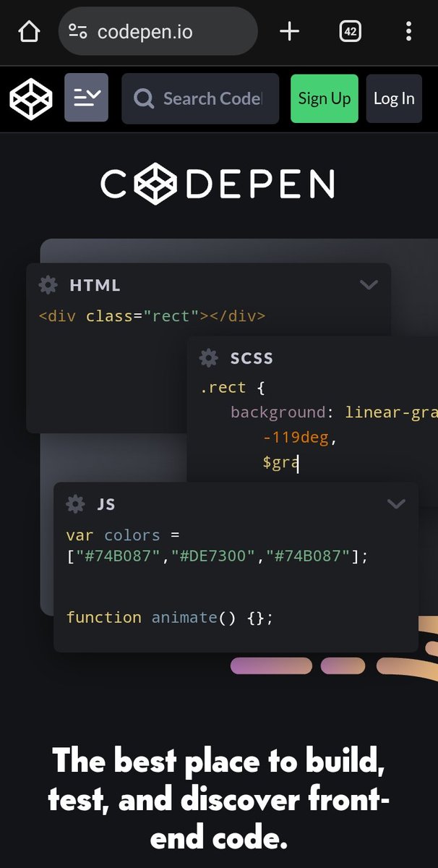Open HTML panel gear settings
This screenshot has height=868, width=438.
point(48,285)
